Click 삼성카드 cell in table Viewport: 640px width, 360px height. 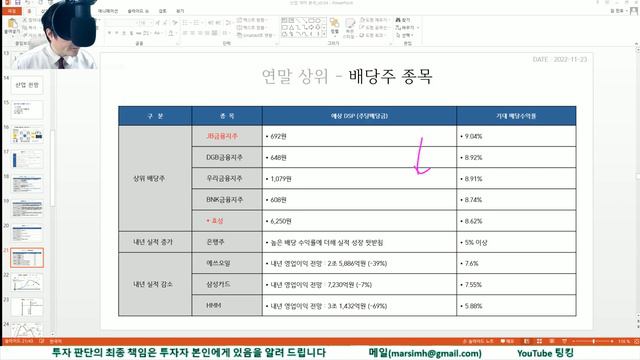pyautogui.click(x=227, y=284)
